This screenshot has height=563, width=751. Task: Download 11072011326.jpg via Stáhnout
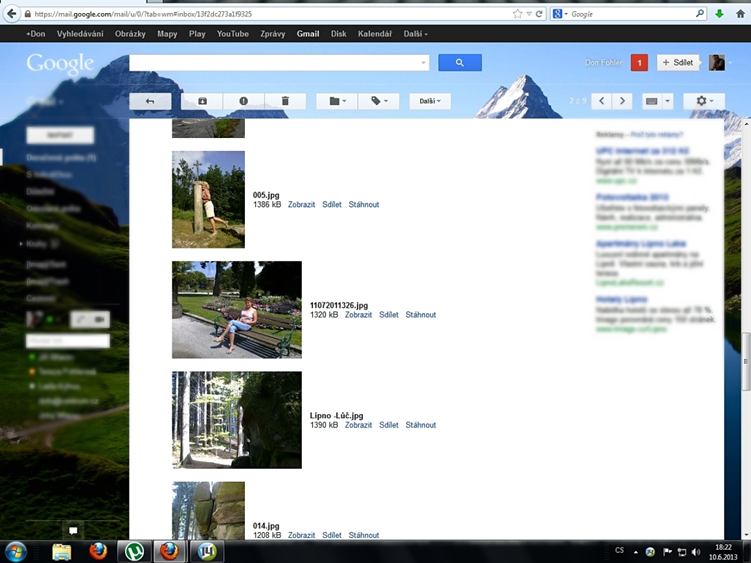coord(421,315)
